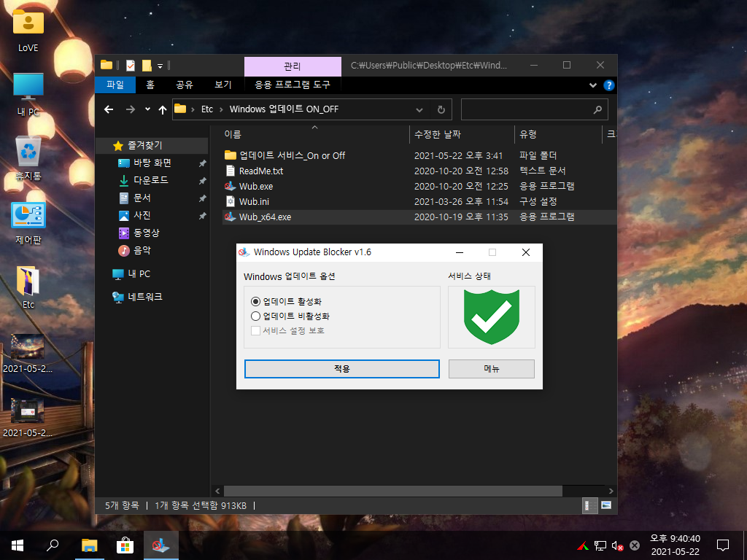Click the Windows Update Blocker taskbar icon

[x=160, y=545]
